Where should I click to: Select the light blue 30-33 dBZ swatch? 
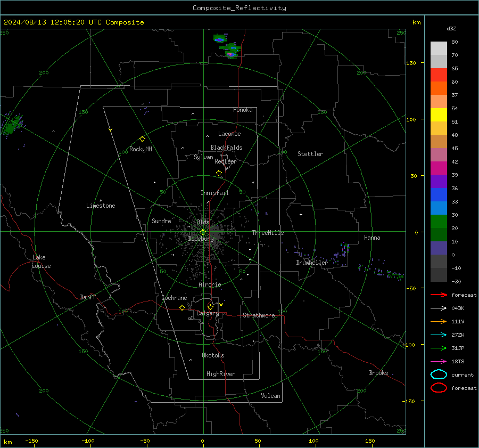[x=439, y=208]
